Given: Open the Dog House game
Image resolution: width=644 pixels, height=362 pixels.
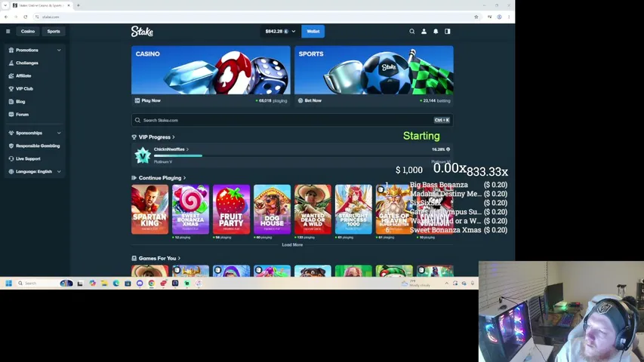Looking at the screenshot, I should [272, 210].
